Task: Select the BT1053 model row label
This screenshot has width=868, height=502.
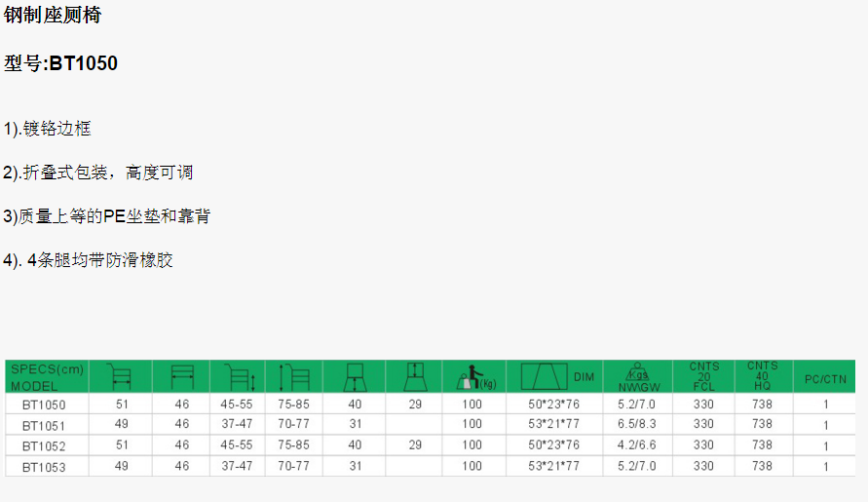Action: [x=44, y=467]
